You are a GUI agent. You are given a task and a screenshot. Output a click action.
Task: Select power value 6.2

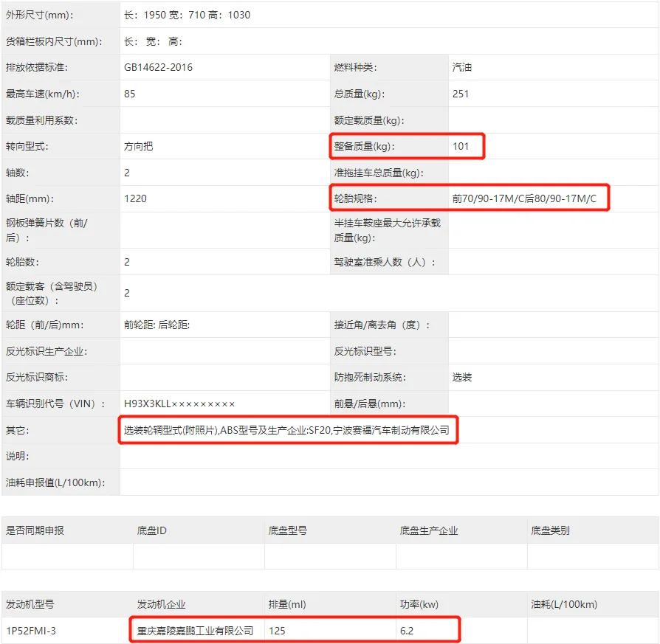pyautogui.click(x=407, y=631)
